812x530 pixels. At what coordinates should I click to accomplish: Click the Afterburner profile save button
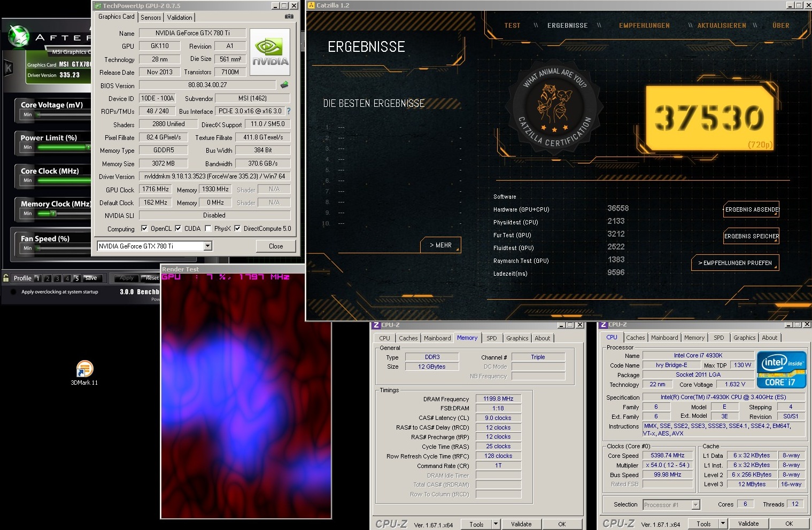(91, 278)
